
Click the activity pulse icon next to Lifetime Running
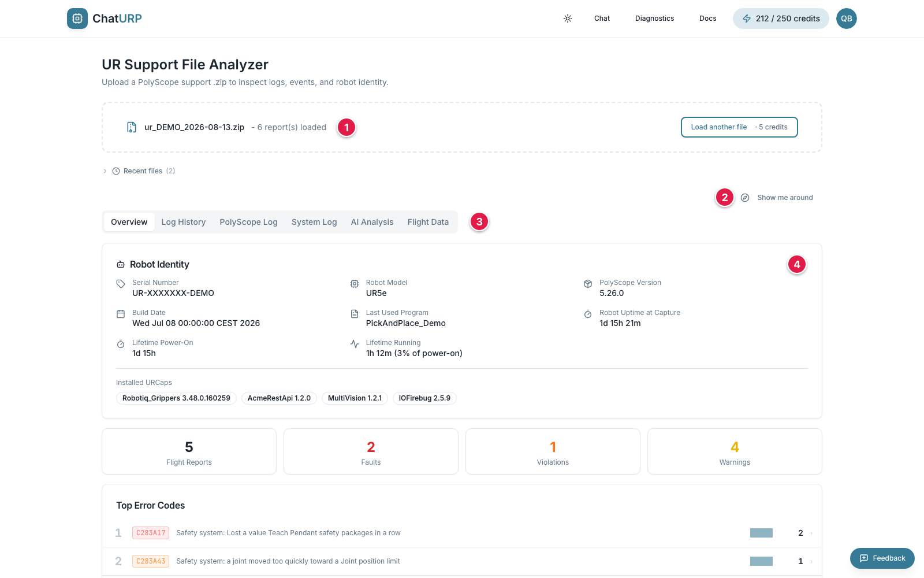click(355, 344)
